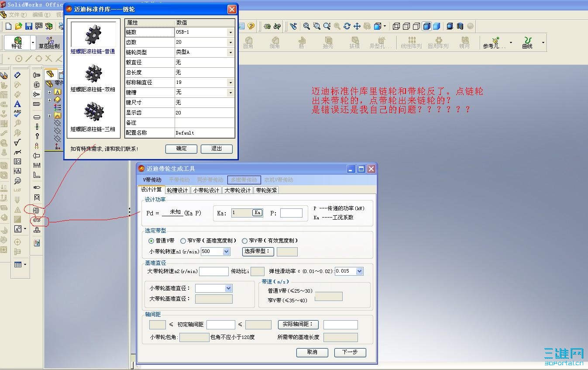Select the Zoom to Fit tool
Viewport: 588px width, 370px height.
point(307,26)
